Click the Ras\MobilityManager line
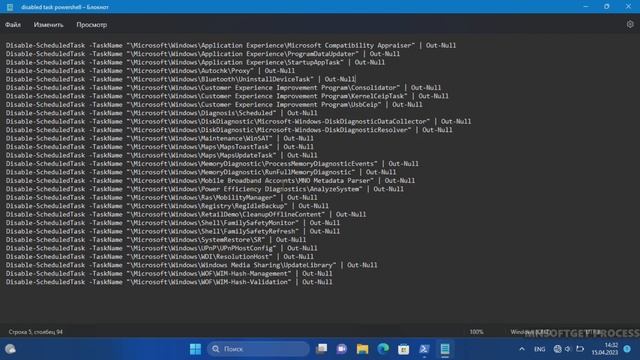Viewport: 640px width, 360px height. (161, 198)
